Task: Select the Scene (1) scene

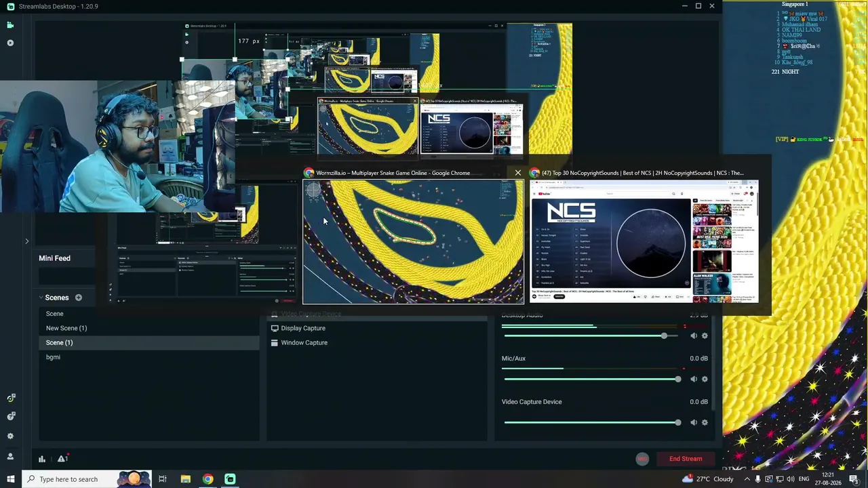Action: click(x=149, y=342)
